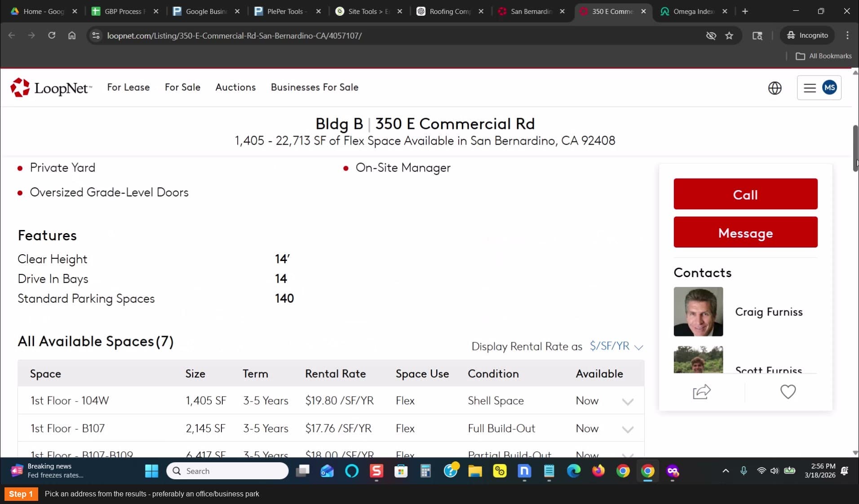Viewport: 859px width, 504px height.
Task: Bookmark page with star icon
Action: [729, 35]
